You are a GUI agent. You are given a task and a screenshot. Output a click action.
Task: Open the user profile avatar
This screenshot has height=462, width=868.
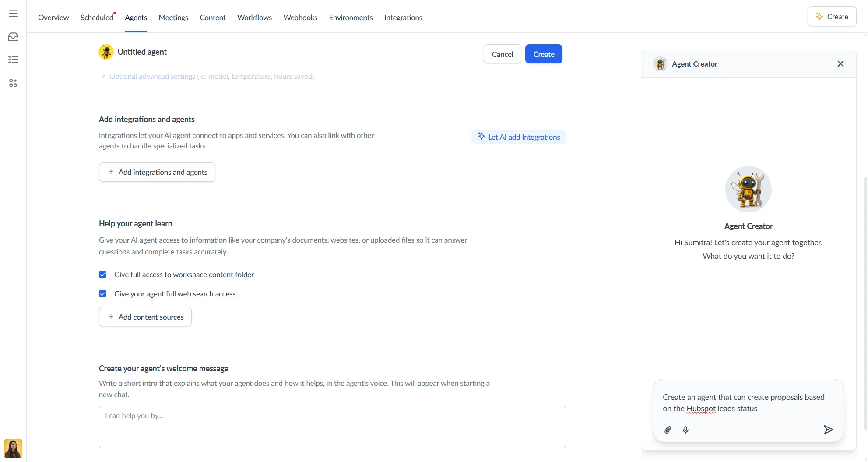tap(13, 448)
